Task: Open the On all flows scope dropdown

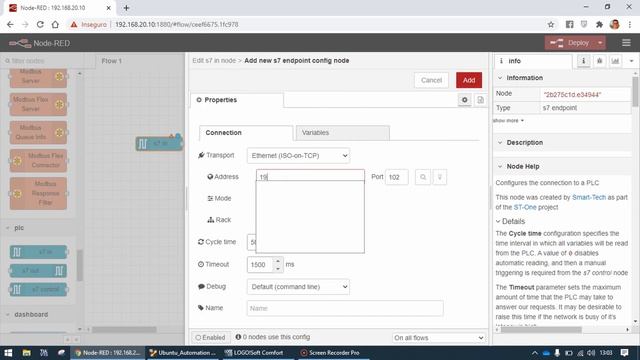Action: pos(438,338)
